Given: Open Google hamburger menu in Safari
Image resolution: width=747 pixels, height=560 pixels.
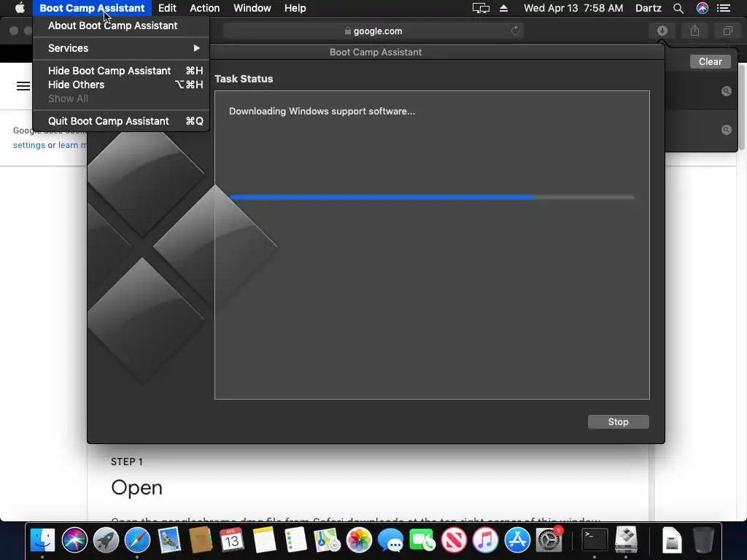Looking at the screenshot, I should [23, 86].
